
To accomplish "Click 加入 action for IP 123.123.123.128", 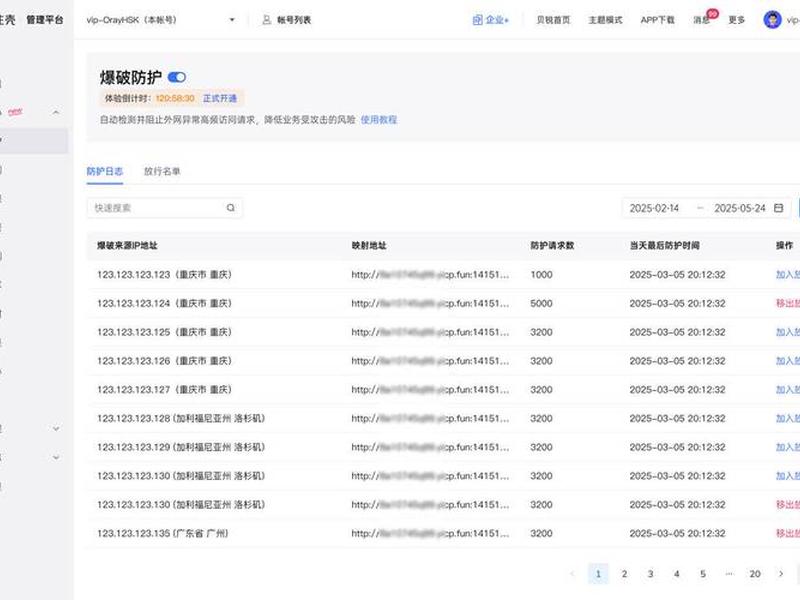I will pyautogui.click(x=788, y=418).
